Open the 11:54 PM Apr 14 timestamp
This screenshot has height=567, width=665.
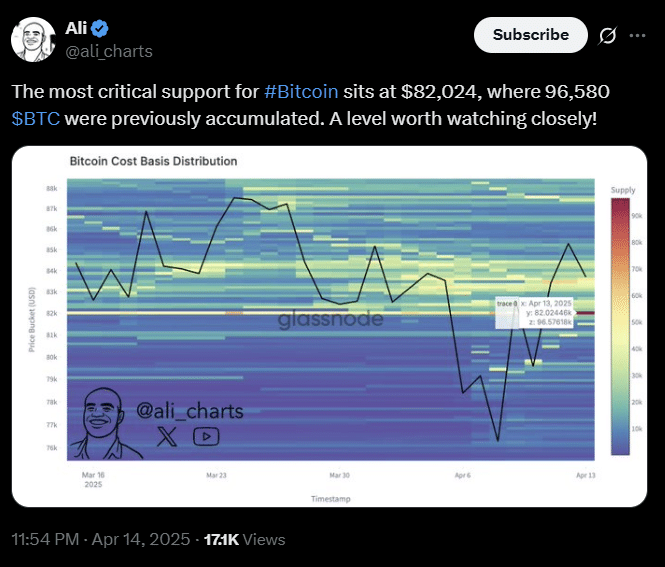[x=101, y=539]
